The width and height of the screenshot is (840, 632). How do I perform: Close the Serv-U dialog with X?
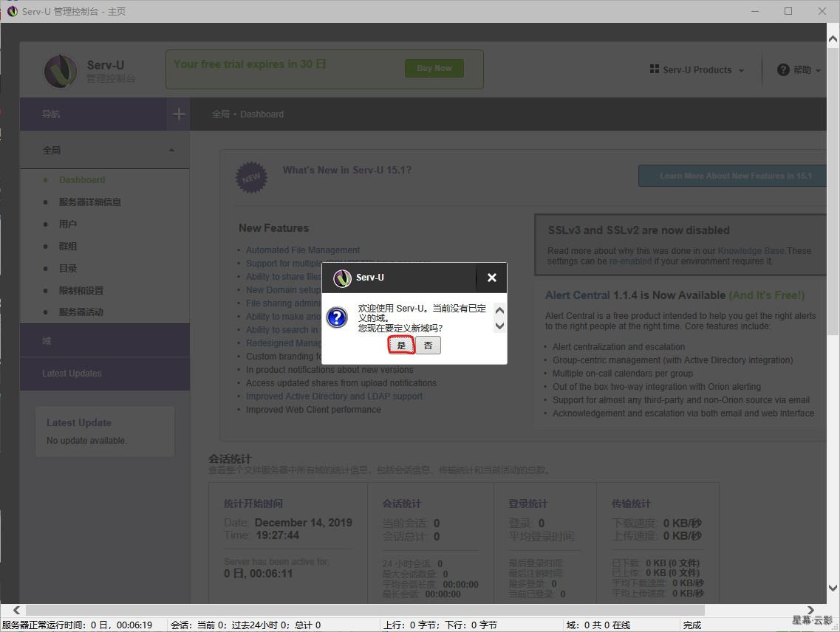[x=492, y=278]
